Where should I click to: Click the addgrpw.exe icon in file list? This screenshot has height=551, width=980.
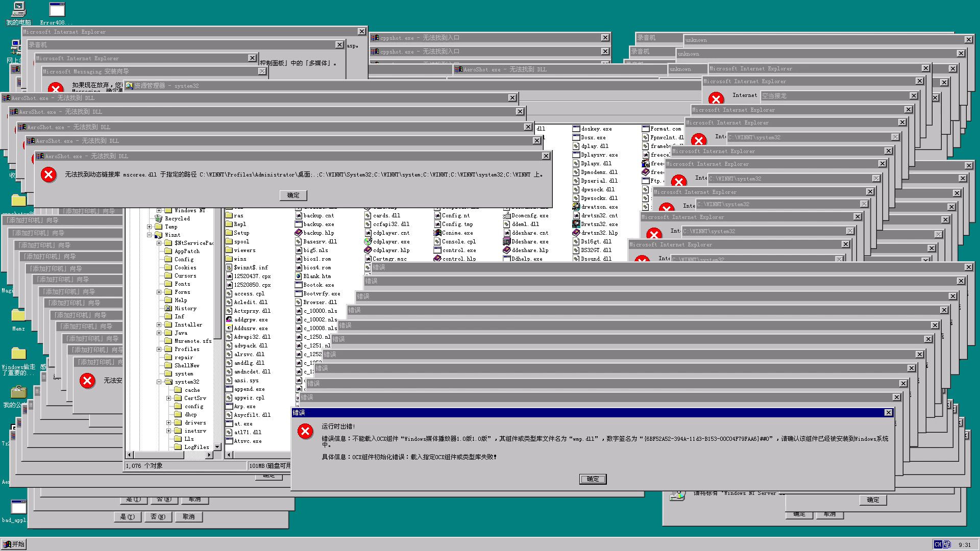coord(229,320)
